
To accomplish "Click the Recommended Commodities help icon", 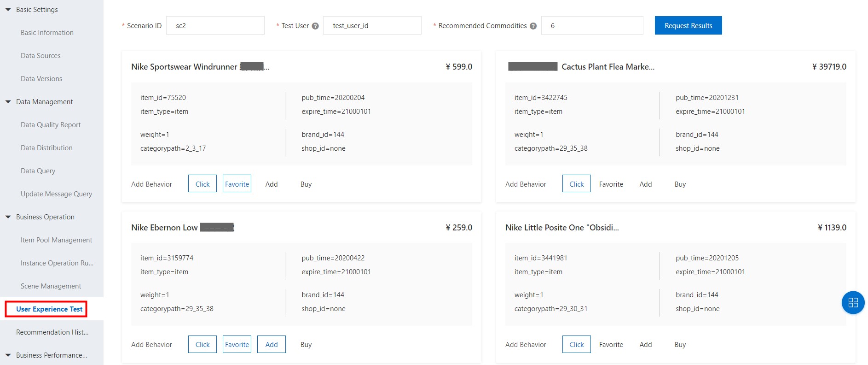I will pyautogui.click(x=533, y=26).
